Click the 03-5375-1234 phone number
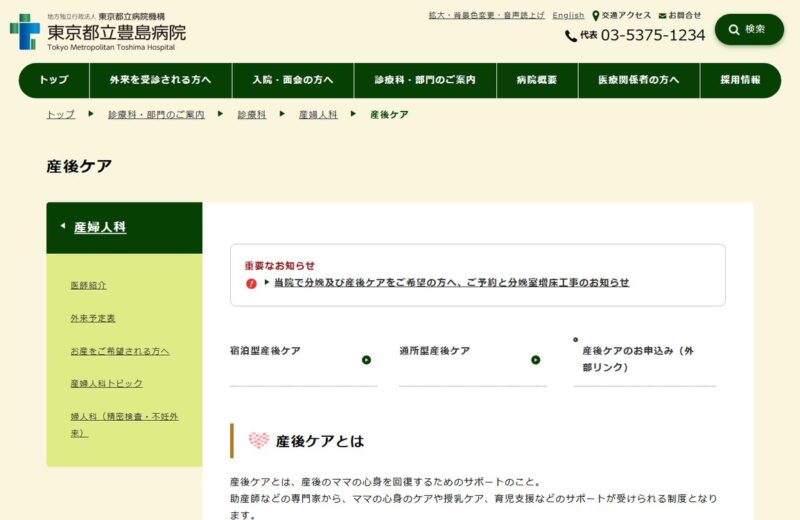This screenshot has width=800, height=520. coord(653,35)
